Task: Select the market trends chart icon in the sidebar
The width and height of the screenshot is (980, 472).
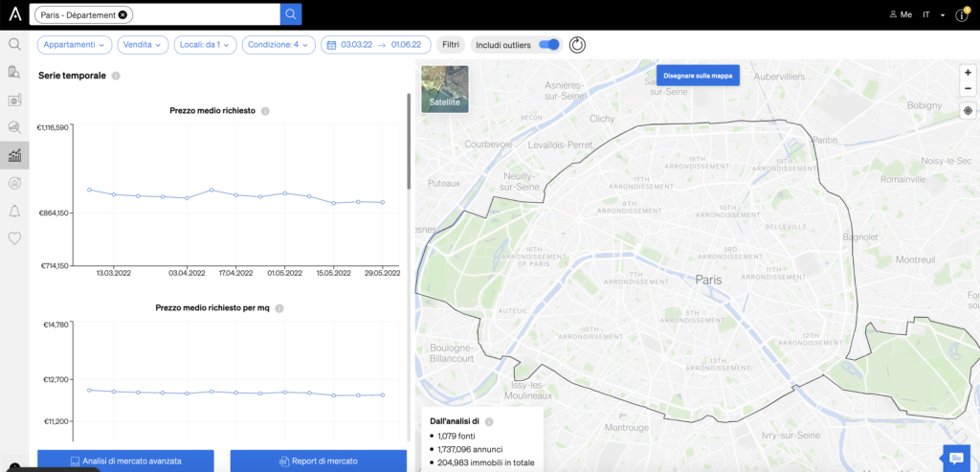Action: coord(14,155)
